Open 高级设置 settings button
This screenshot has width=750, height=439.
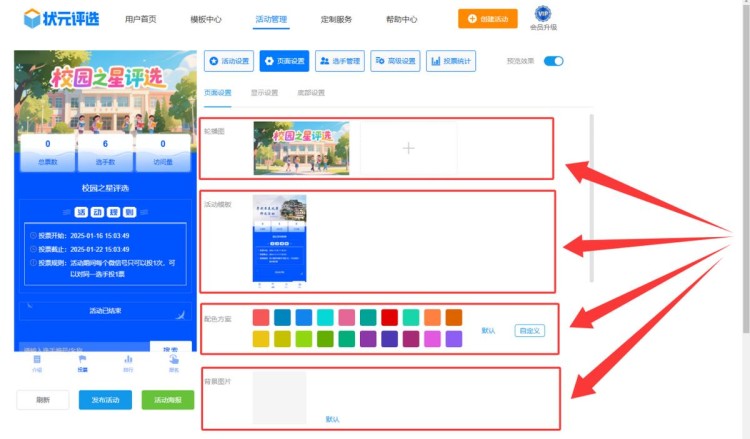point(395,61)
